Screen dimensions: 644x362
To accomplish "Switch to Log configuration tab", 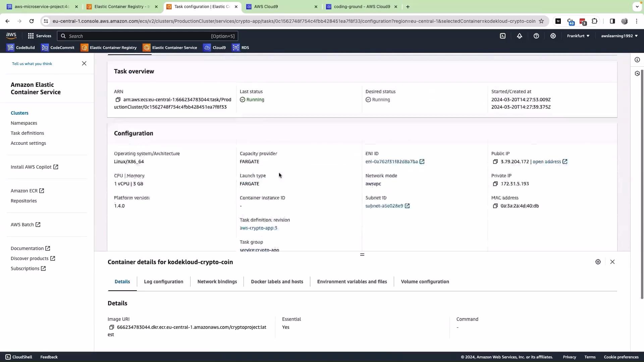I will (164, 282).
